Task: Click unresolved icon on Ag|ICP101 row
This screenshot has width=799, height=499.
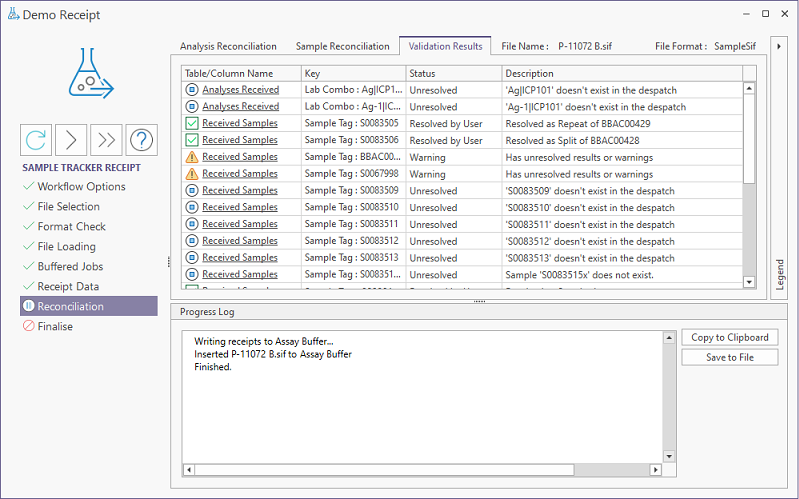Action: pos(192,90)
